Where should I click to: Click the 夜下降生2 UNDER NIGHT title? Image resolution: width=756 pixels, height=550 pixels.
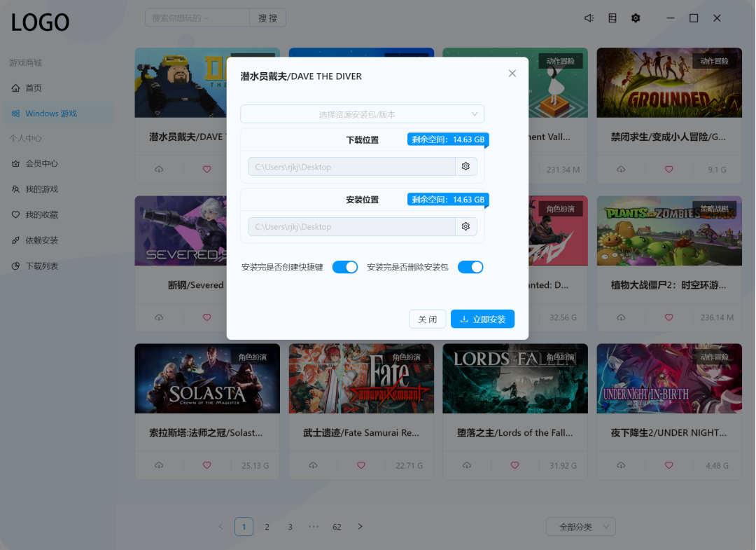pyautogui.click(x=668, y=433)
